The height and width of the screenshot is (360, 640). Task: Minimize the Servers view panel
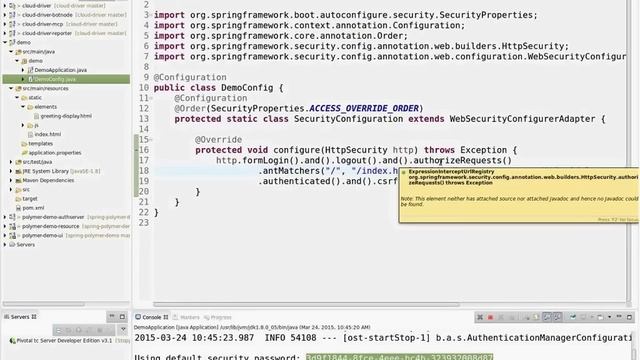(x=112, y=316)
